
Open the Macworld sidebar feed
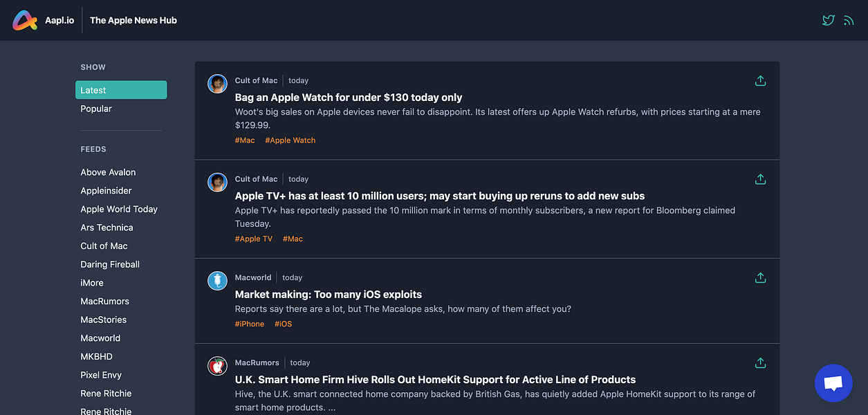[x=100, y=338]
